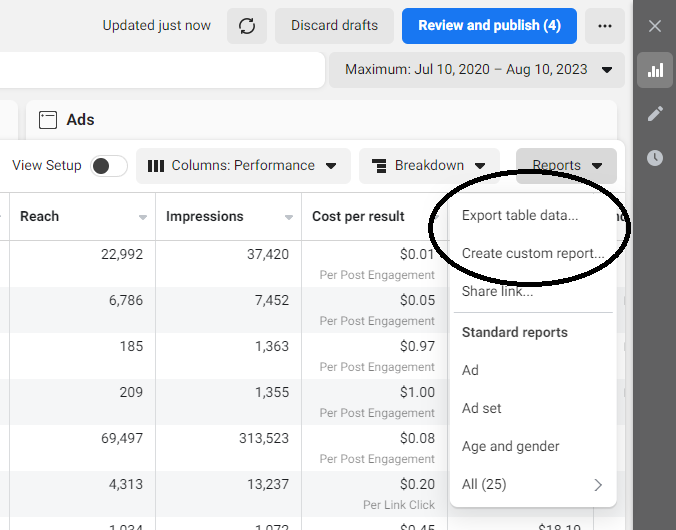Change the Maximum date range selector

pos(478,70)
